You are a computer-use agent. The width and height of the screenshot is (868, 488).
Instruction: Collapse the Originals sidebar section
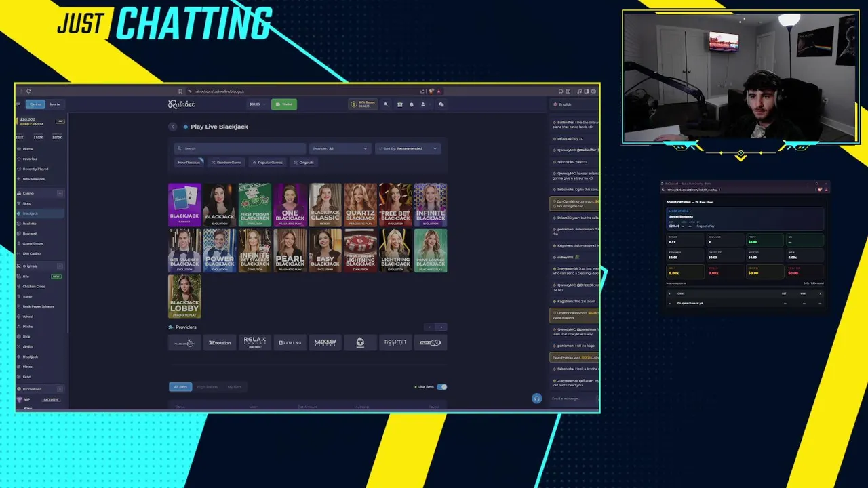(x=60, y=266)
